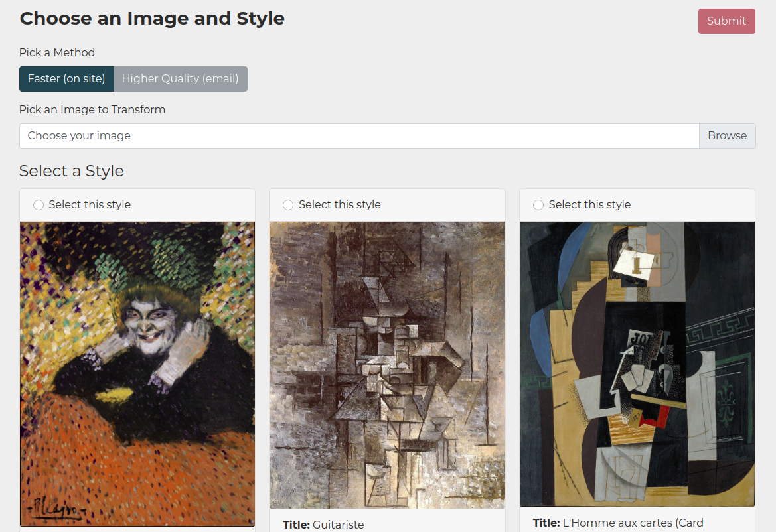This screenshot has width=776, height=532.
Task: Select the Faster (on site) method
Action: point(66,79)
